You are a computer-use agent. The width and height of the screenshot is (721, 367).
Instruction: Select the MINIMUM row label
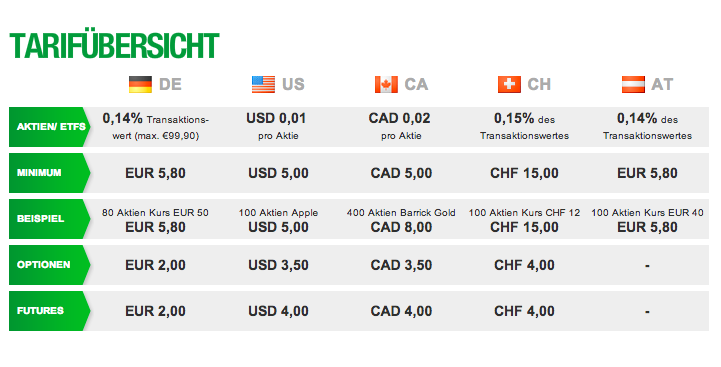[50, 173]
